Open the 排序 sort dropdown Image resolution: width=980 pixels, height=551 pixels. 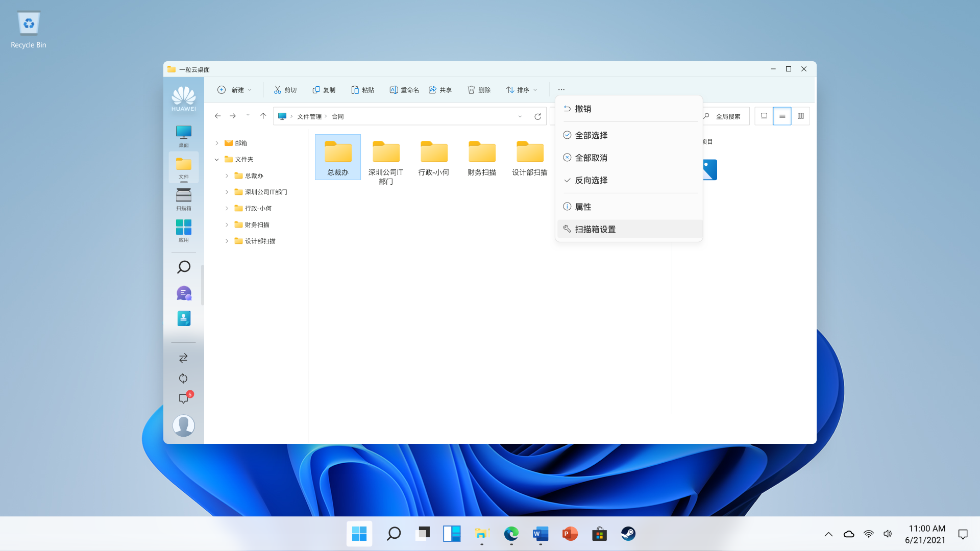(522, 90)
